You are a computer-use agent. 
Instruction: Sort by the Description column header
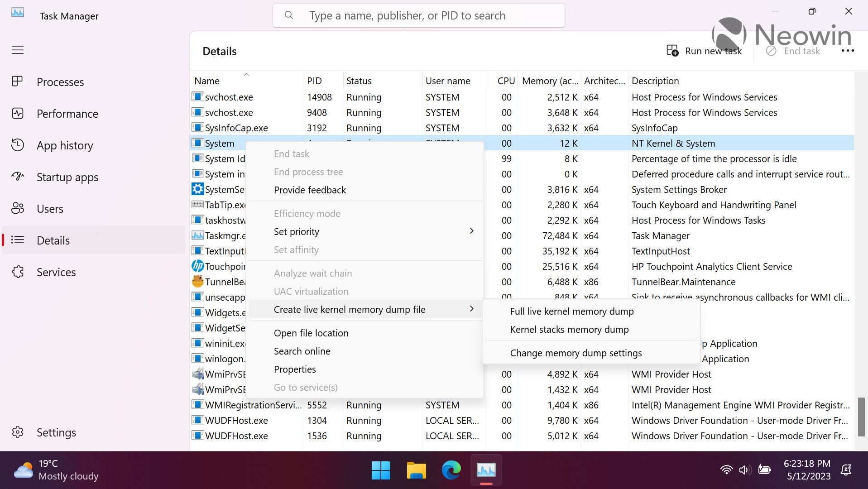(x=741, y=81)
